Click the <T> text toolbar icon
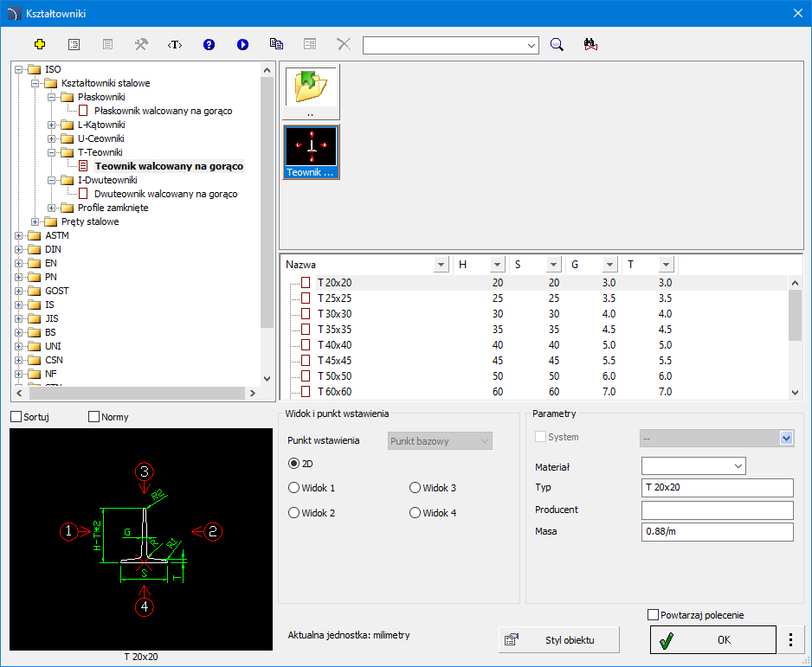 (175, 44)
